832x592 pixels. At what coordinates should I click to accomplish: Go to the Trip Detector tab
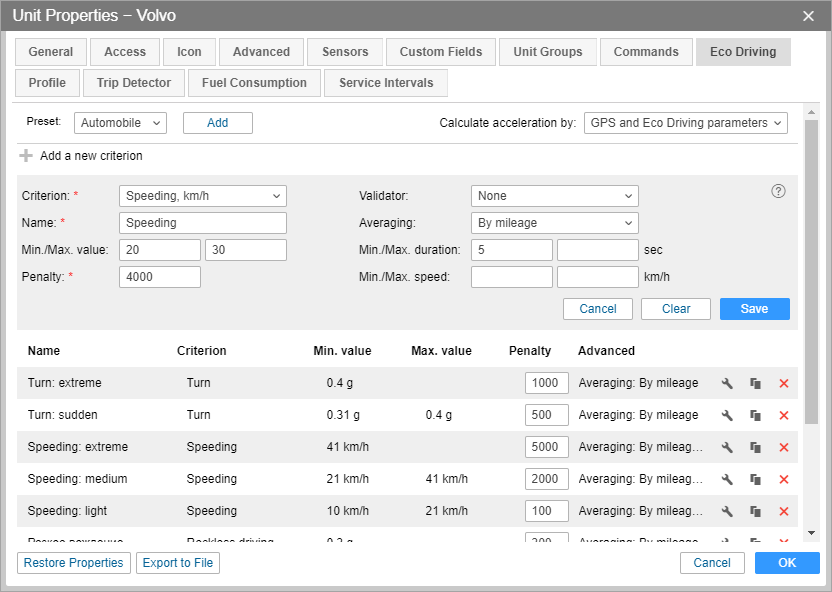134,83
